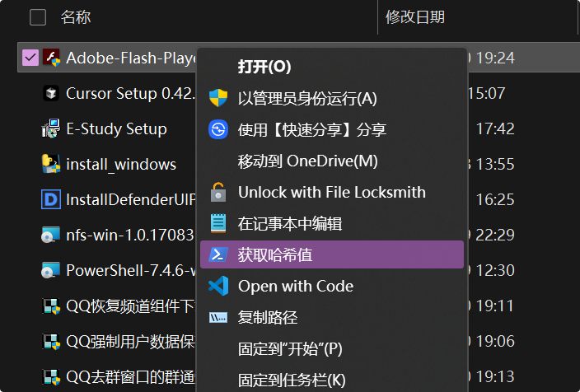Click the copy path icon beside 复制路径
Screen dimensions: 580x392
pyautogui.click(x=218, y=317)
